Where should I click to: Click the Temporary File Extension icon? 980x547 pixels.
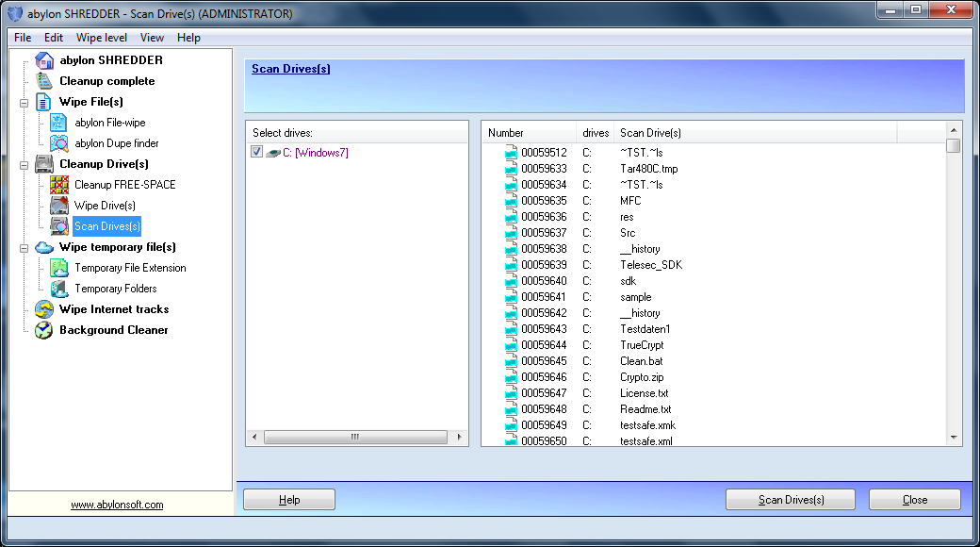point(58,268)
